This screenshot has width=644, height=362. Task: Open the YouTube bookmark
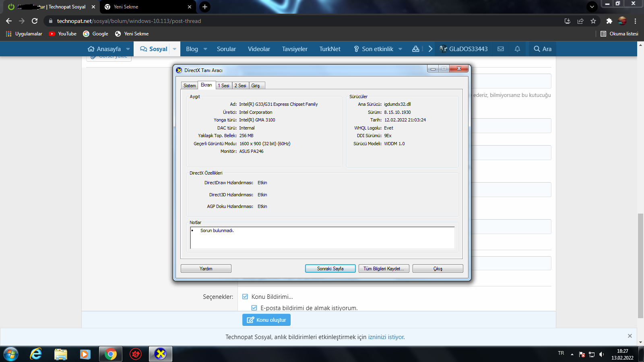click(63, 34)
